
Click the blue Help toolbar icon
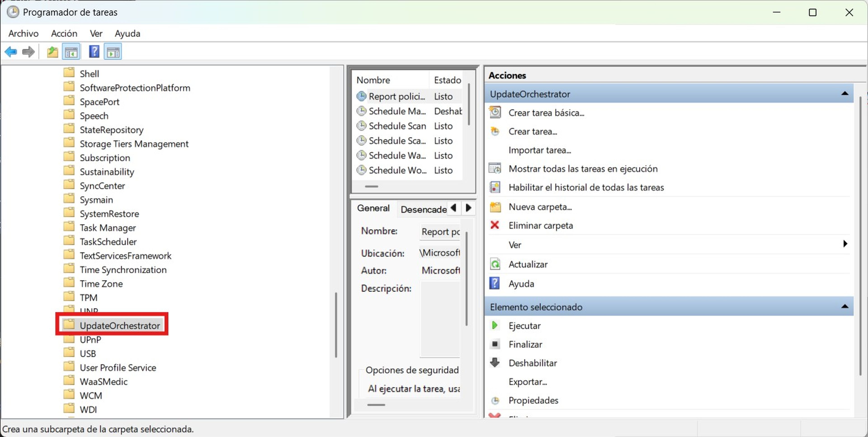(x=94, y=52)
